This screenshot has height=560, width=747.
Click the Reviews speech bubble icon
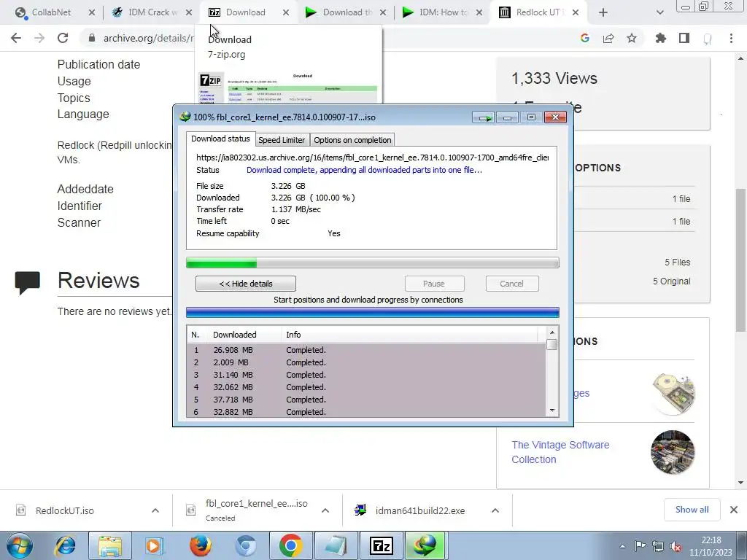click(27, 282)
